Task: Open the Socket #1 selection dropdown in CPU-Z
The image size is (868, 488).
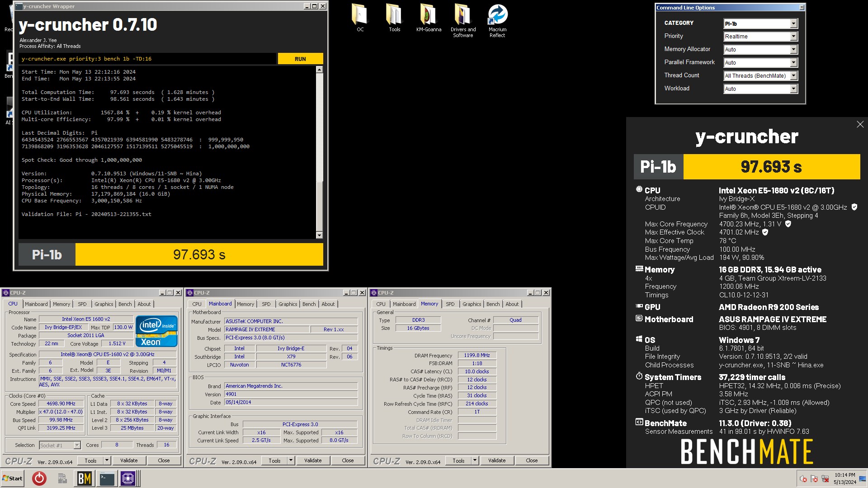Action: pyautogui.click(x=60, y=446)
